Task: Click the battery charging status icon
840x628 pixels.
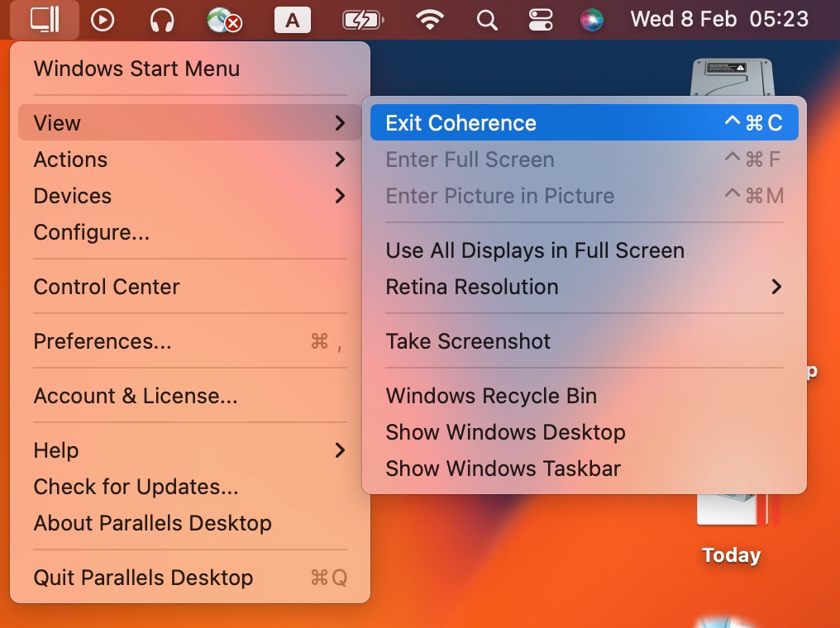Action: point(362,20)
